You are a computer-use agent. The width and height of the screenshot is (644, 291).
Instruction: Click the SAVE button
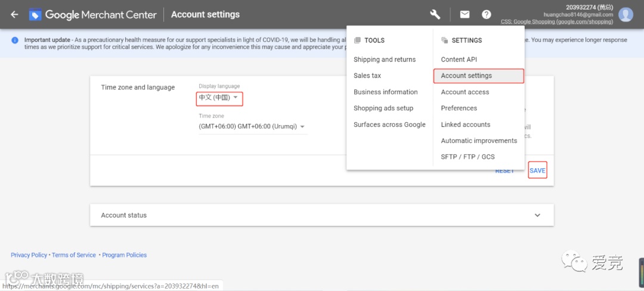(x=537, y=171)
